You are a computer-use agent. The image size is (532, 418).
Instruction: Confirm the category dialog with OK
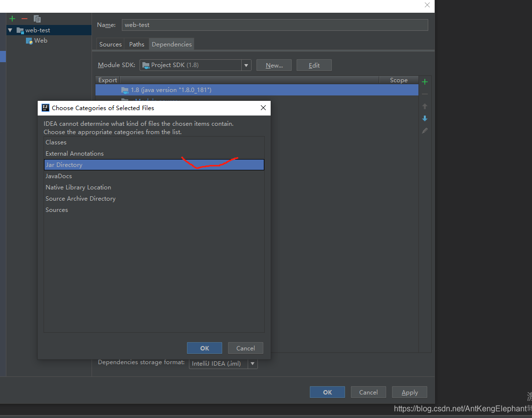tap(205, 348)
